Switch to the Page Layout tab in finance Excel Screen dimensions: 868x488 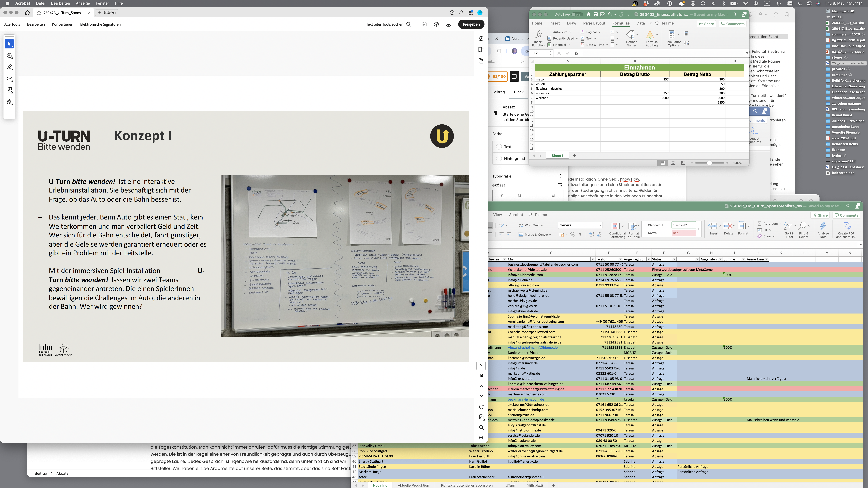594,23
